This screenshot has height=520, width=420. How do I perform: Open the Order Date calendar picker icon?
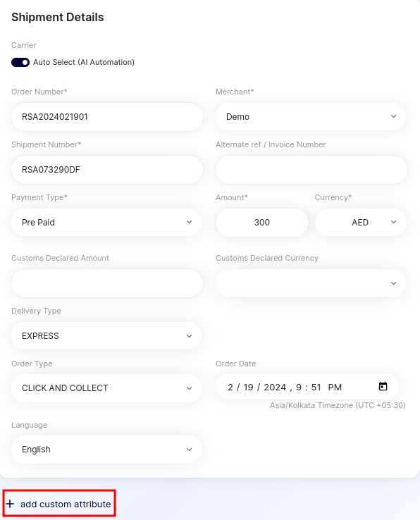point(383,386)
